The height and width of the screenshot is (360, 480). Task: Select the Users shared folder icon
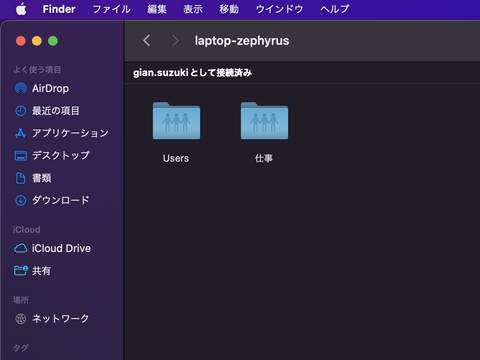coord(176,121)
